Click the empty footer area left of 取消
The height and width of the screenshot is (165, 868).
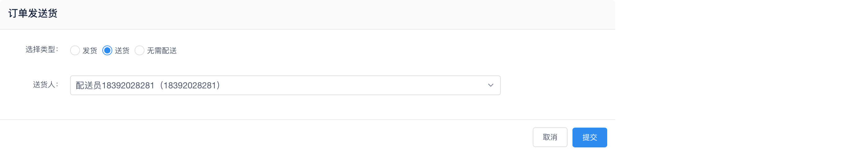click(x=269, y=138)
